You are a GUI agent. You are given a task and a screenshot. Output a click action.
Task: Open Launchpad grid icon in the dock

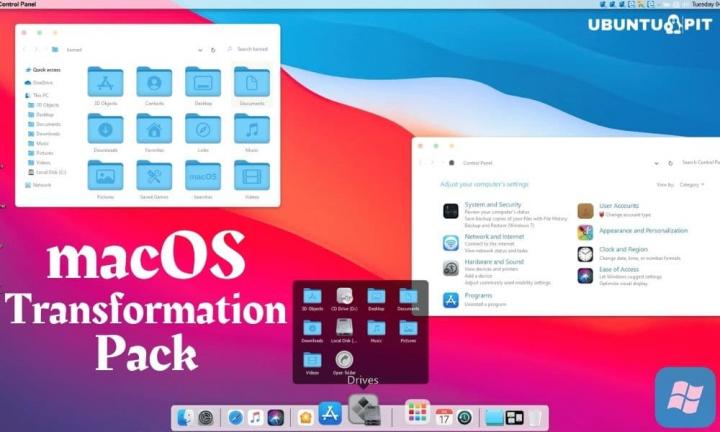click(417, 411)
